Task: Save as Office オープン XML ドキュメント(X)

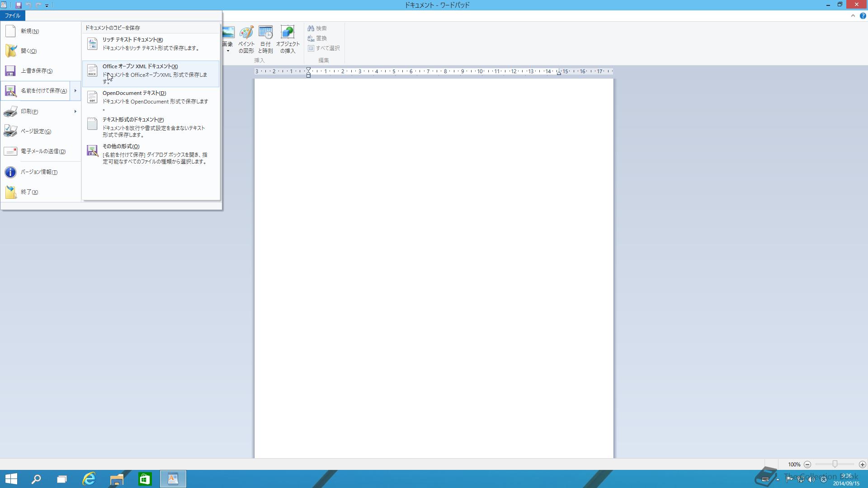Action: (151, 74)
